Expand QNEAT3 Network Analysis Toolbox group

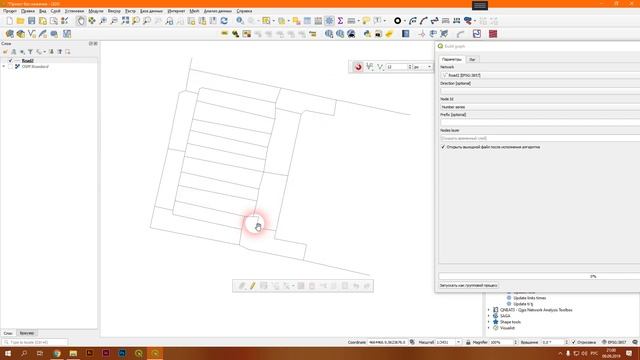[x=489, y=310]
